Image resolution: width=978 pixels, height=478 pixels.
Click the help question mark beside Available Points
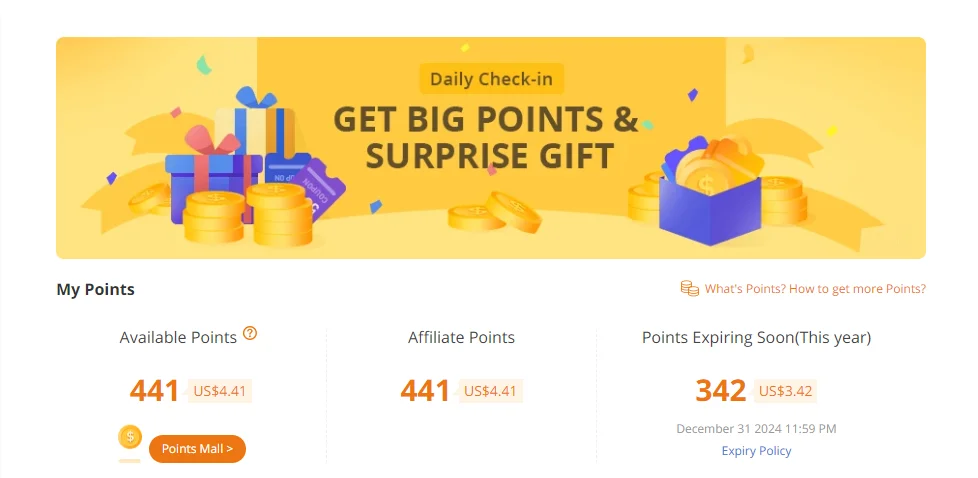(x=250, y=334)
